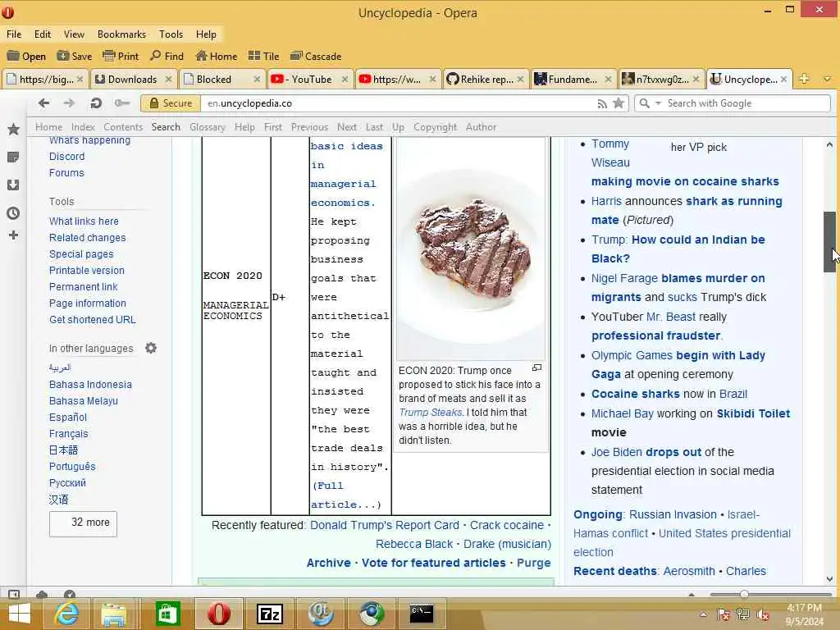Open the Bookmarks star panel in sidebar
The width and height of the screenshot is (840, 630).
click(x=13, y=129)
